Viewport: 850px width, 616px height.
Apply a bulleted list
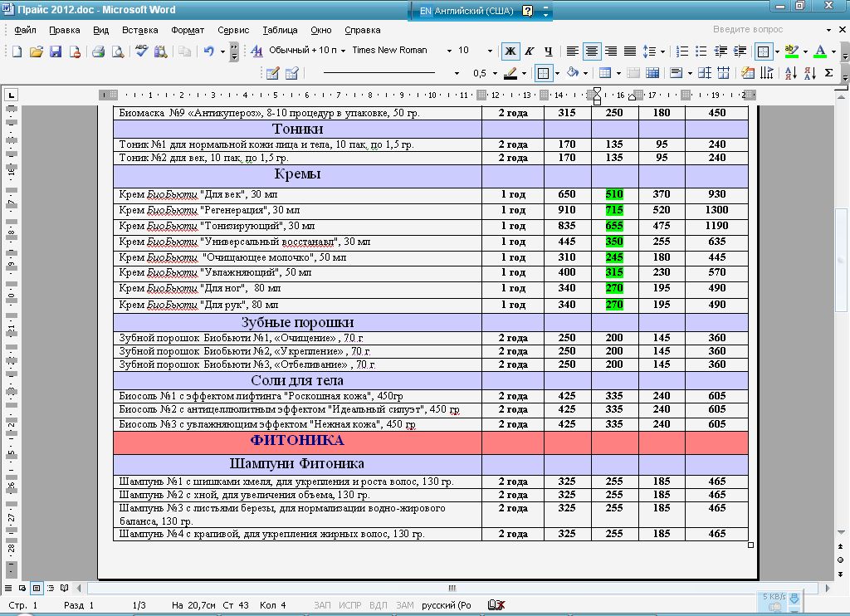(701, 51)
